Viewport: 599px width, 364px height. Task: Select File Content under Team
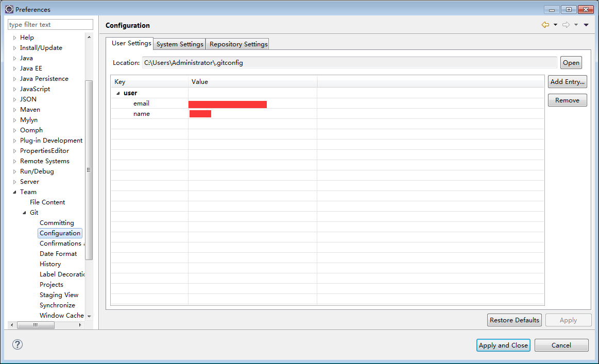pyautogui.click(x=47, y=202)
